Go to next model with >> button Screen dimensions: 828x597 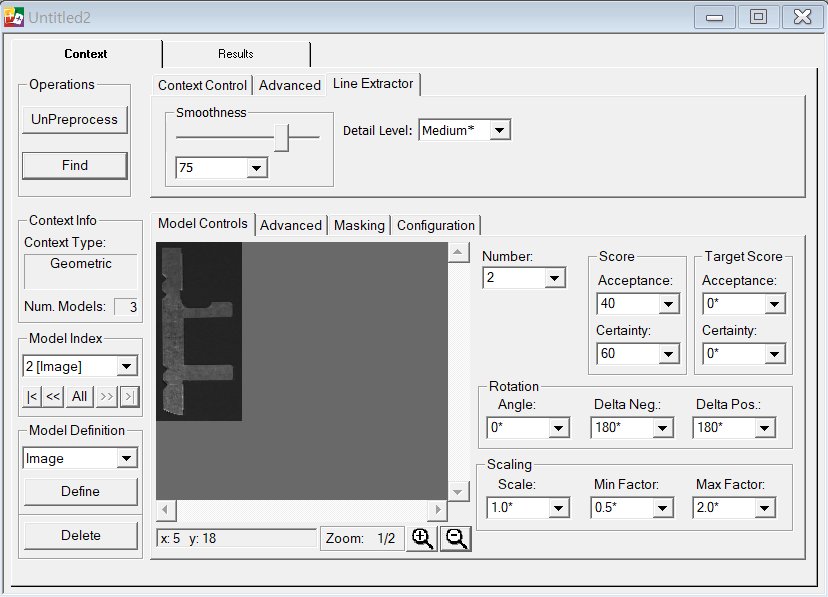107,396
